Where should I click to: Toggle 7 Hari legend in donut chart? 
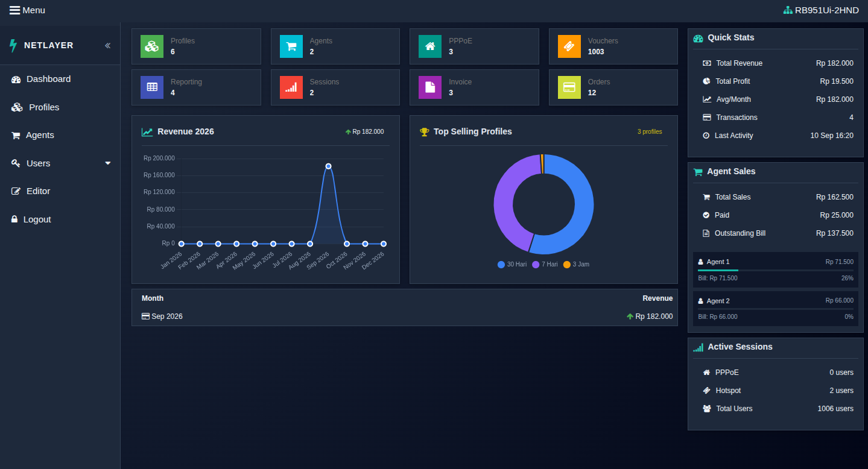click(x=545, y=265)
